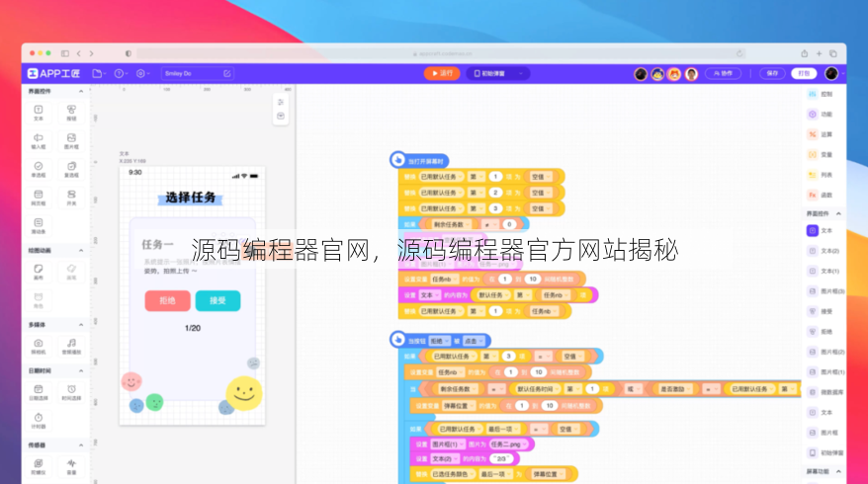
Task: Collapse the 绘图动画 section
Action: click(x=81, y=251)
